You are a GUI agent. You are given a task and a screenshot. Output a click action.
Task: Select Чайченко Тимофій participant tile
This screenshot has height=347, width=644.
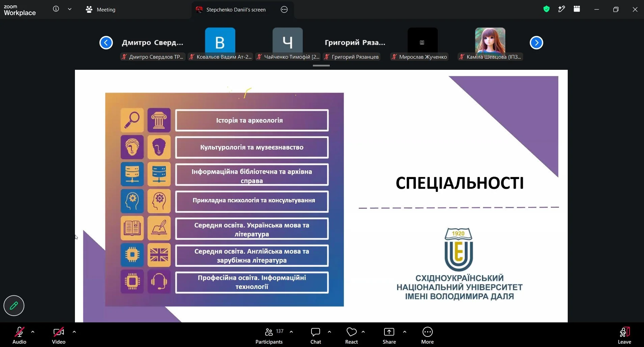click(288, 44)
